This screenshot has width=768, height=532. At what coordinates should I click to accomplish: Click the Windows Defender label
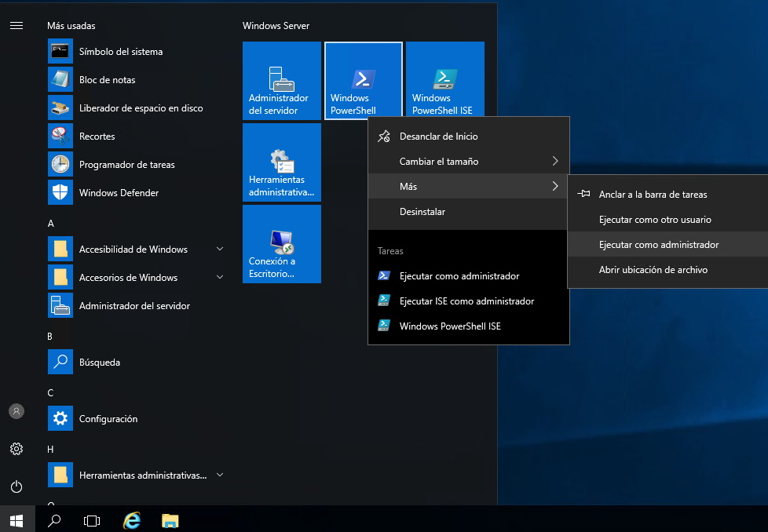pos(119,193)
